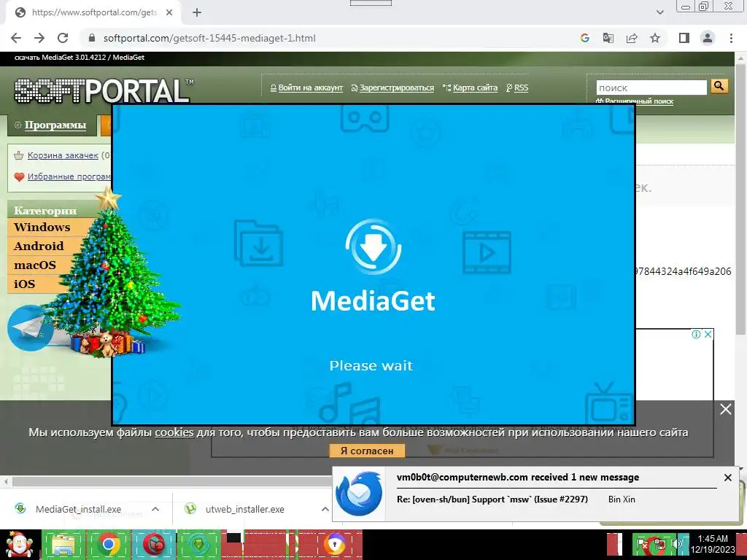Open Google Chrome from the taskbar
747x560 pixels.
click(109, 544)
